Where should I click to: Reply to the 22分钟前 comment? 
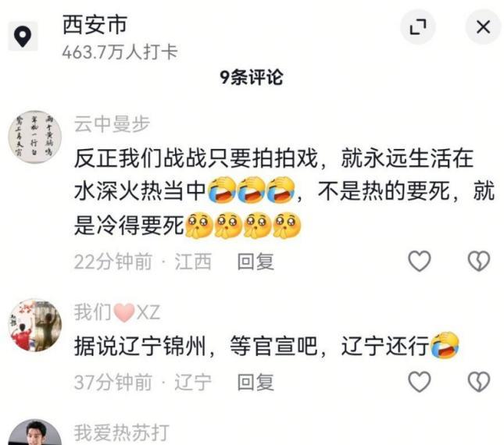point(256,262)
